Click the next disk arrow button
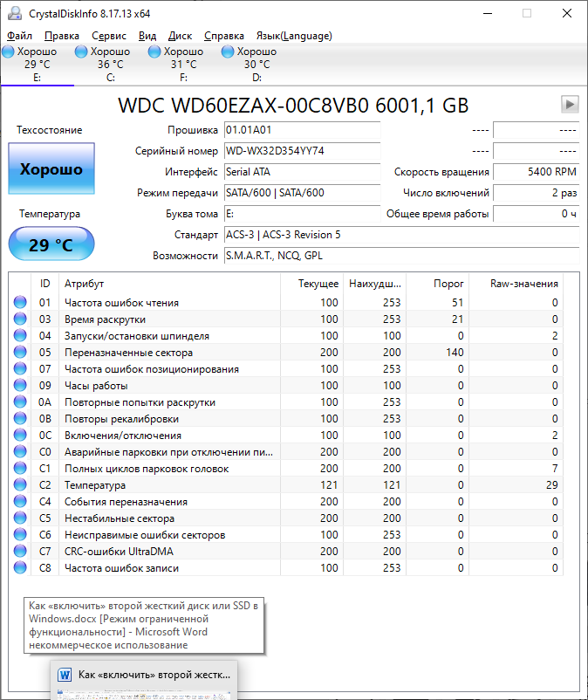The width and height of the screenshot is (588, 700). click(570, 105)
